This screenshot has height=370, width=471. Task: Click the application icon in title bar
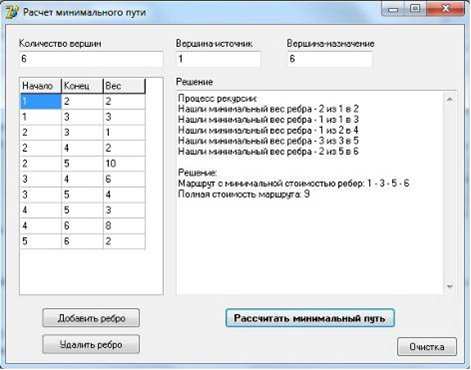point(12,13)
